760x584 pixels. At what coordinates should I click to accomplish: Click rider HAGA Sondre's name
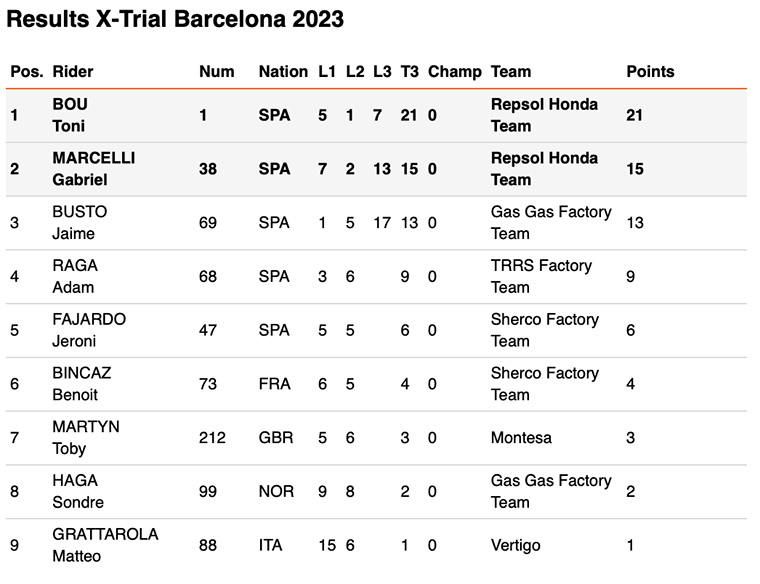coord(78,491)
